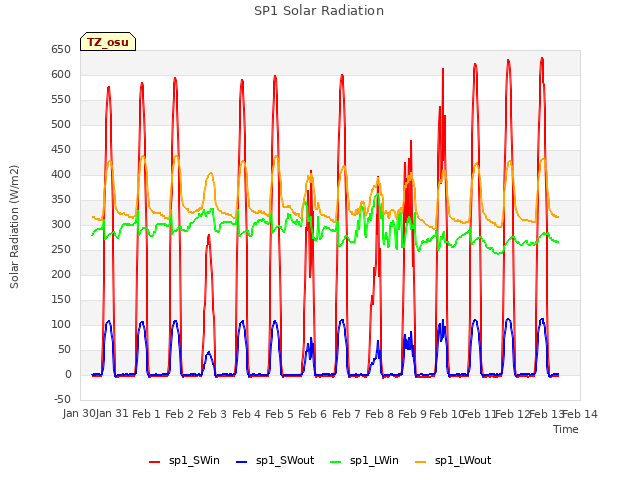Click the -50 y-axis tick value
640x480 pixels.
pos(62,399)
